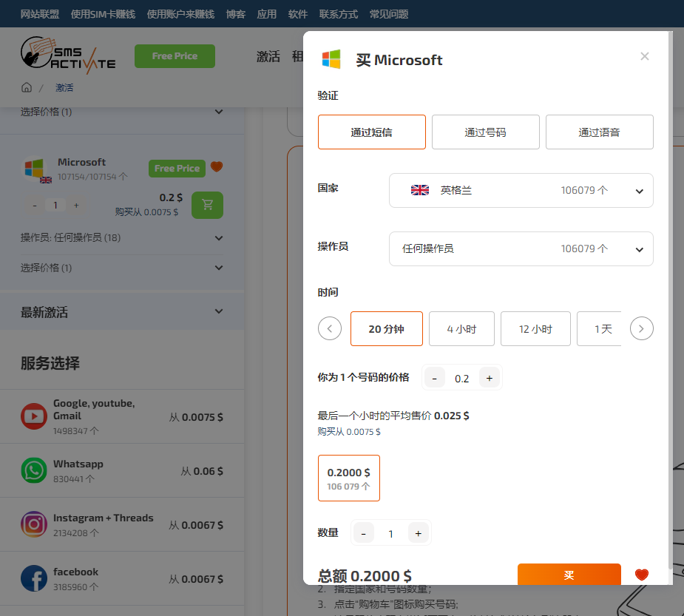Screen dimensions: 684x616
Task: Click the modal vertical scrollbar
Action: (670, 301)
